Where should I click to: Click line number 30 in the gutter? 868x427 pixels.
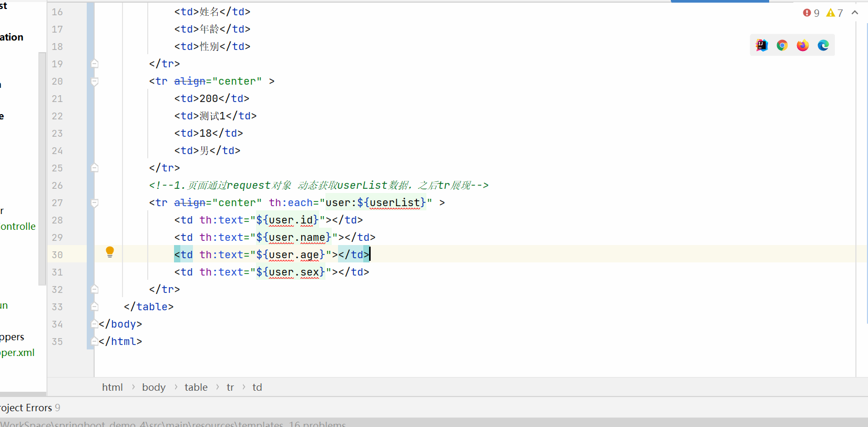point(57,255)
